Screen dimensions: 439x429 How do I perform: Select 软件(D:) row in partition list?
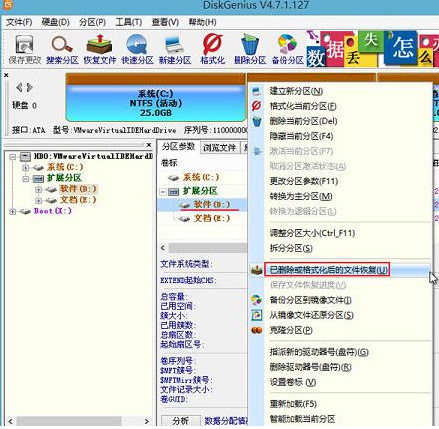pyautogui.click(x=201, y=204)
